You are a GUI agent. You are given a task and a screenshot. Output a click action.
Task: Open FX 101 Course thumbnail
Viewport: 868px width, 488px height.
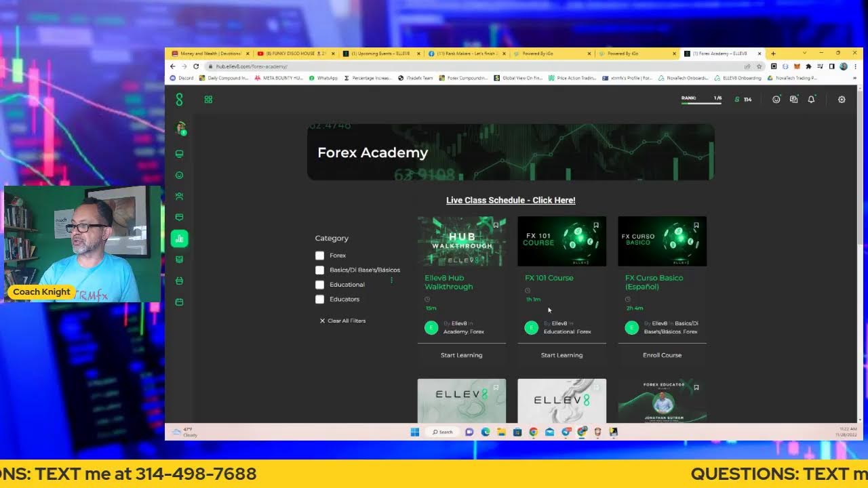tap(561, 241)
